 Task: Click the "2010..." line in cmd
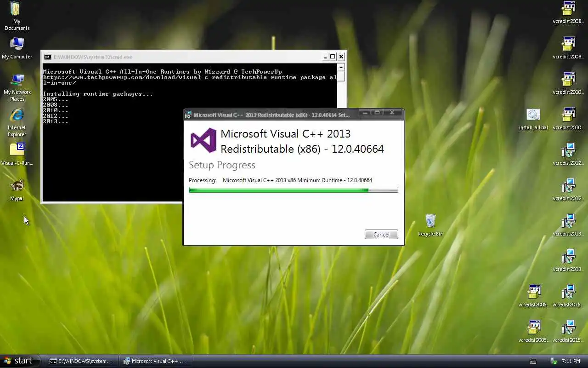(x=56, y=110)
